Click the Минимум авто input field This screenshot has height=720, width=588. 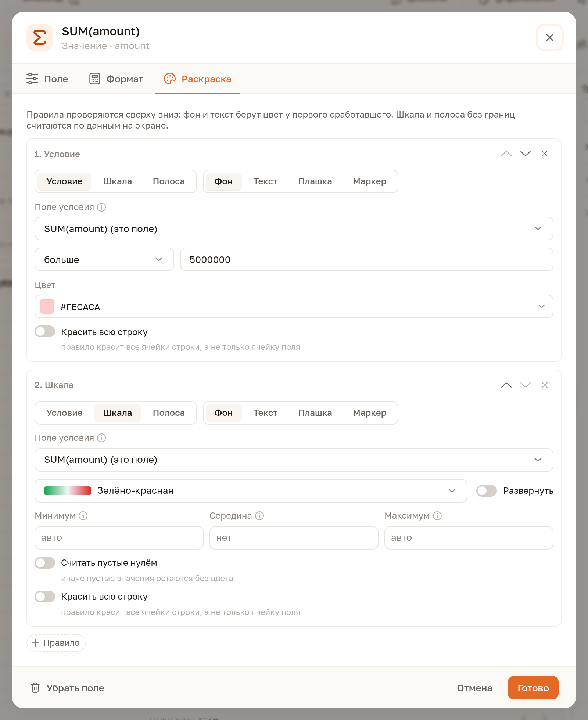pos(119,538)
